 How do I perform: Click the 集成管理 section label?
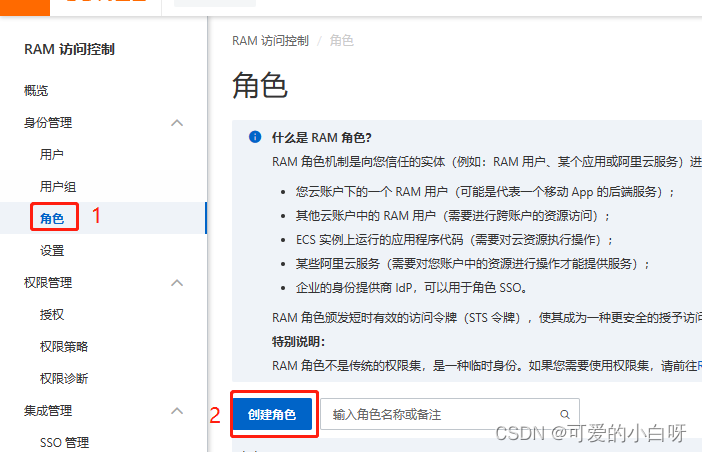click(48, 411)
